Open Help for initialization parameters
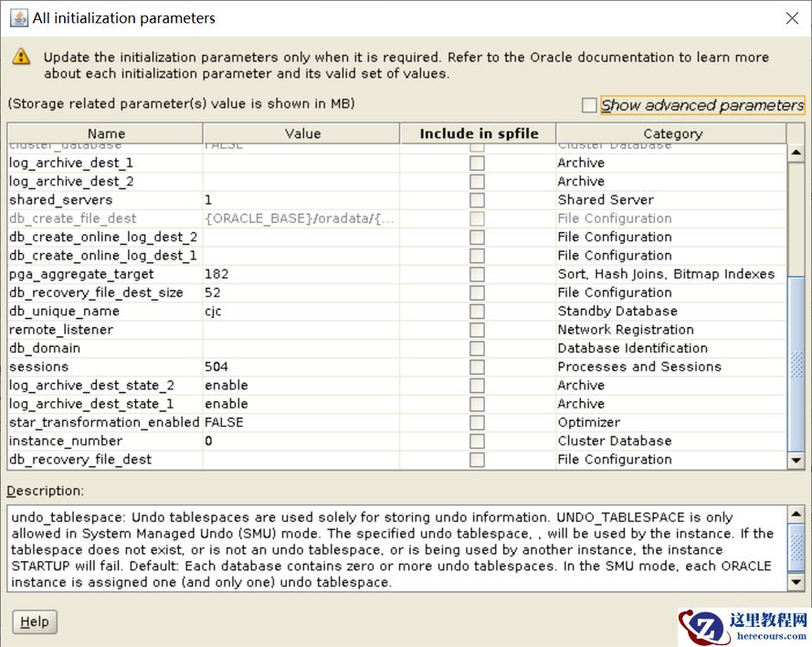This screenshot has height=647, width=812. pos(35,621)
